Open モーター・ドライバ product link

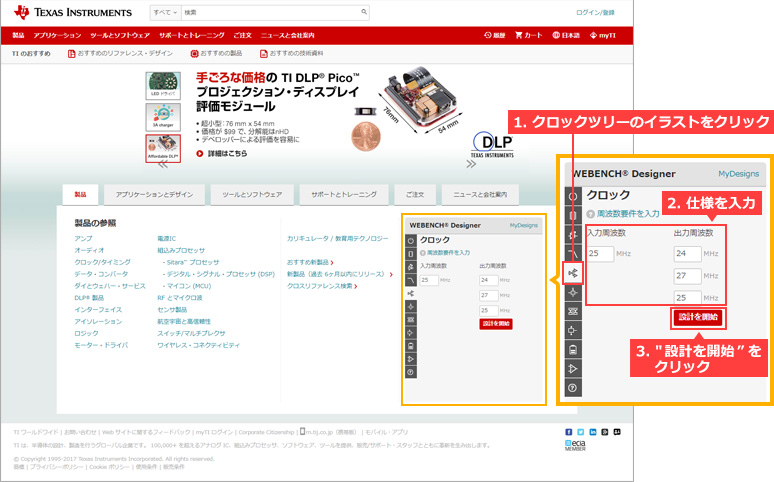point(101,345)
